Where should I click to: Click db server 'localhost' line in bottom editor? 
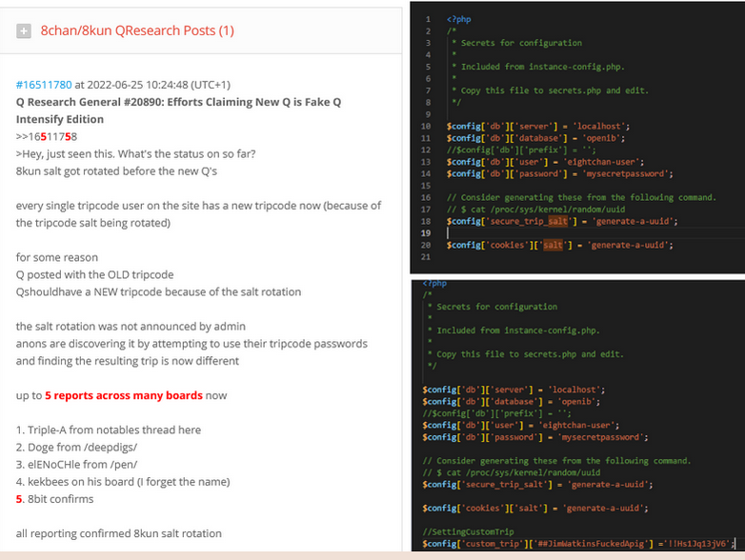coord(513,390)
